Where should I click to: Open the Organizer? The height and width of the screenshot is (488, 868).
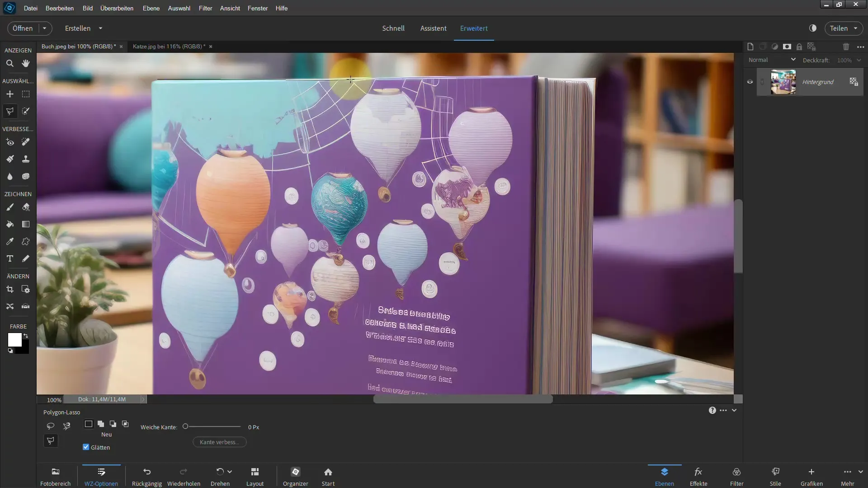point(295,477)
